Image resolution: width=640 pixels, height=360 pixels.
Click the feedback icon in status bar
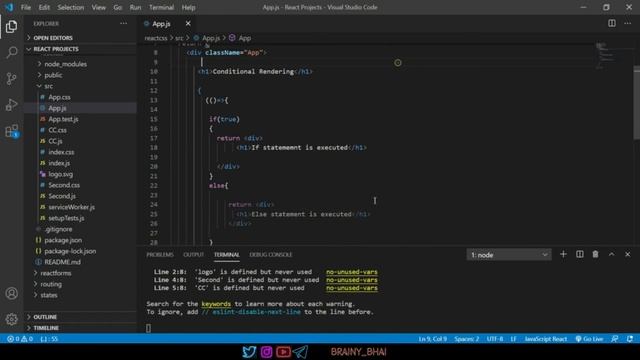[615, 339]
